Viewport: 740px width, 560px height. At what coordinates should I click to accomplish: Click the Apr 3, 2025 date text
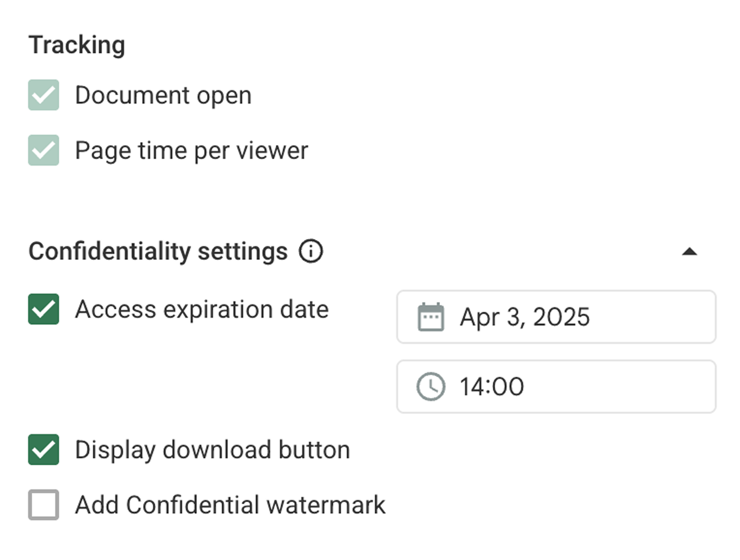pyautogui.click(x=525, y=317)
